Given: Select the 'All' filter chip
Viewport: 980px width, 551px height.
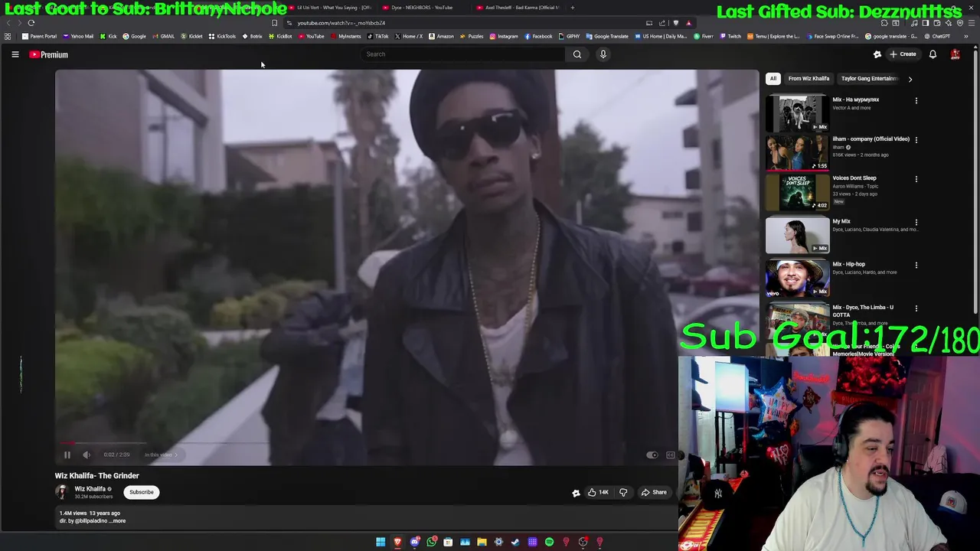Looking at the screenshot, I should coord(773,78).
